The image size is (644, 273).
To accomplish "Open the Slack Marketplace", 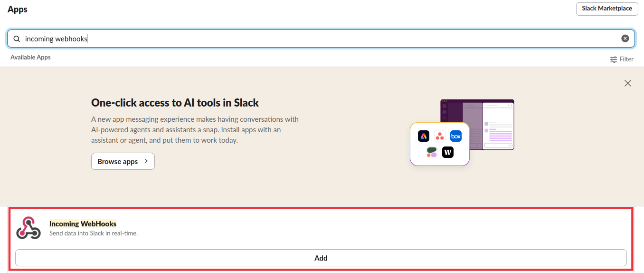I will coord(606,9).
